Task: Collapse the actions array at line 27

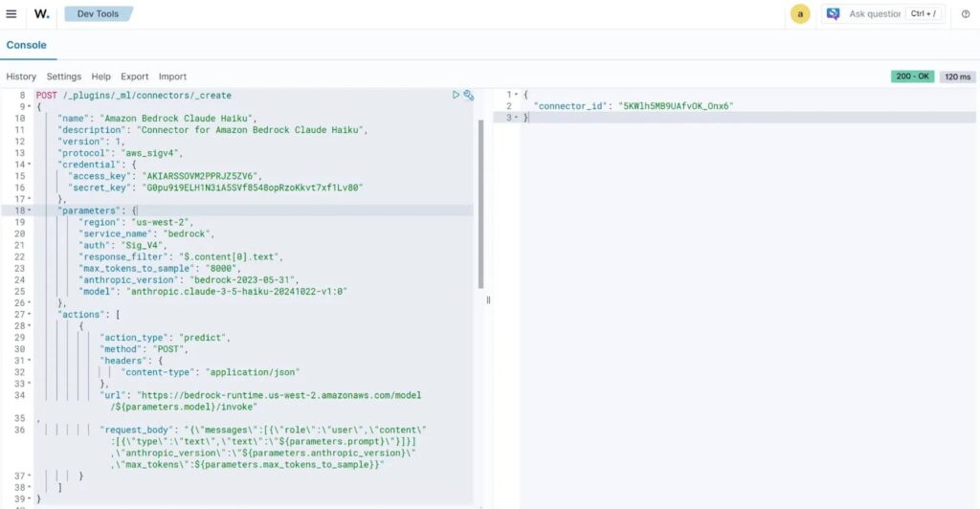Action: pos(30,314)
